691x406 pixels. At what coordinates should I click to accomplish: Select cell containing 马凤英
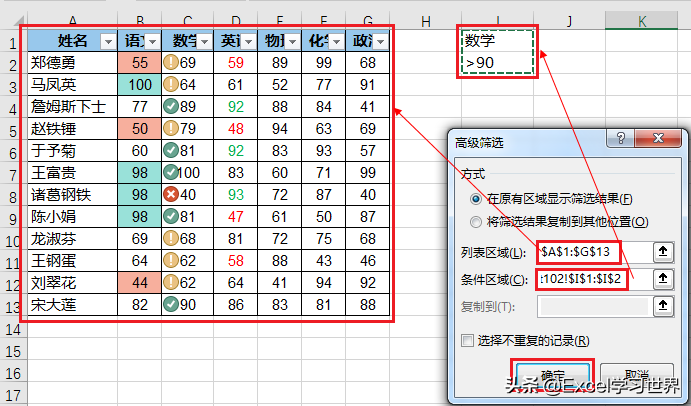pyautogui.click(x=73, y=85)
